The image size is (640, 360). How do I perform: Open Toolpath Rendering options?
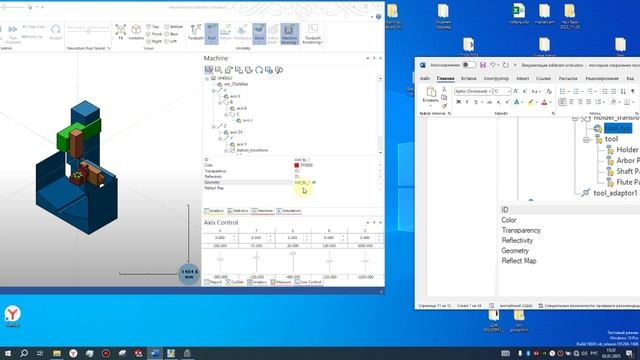(x=313, y=33)
